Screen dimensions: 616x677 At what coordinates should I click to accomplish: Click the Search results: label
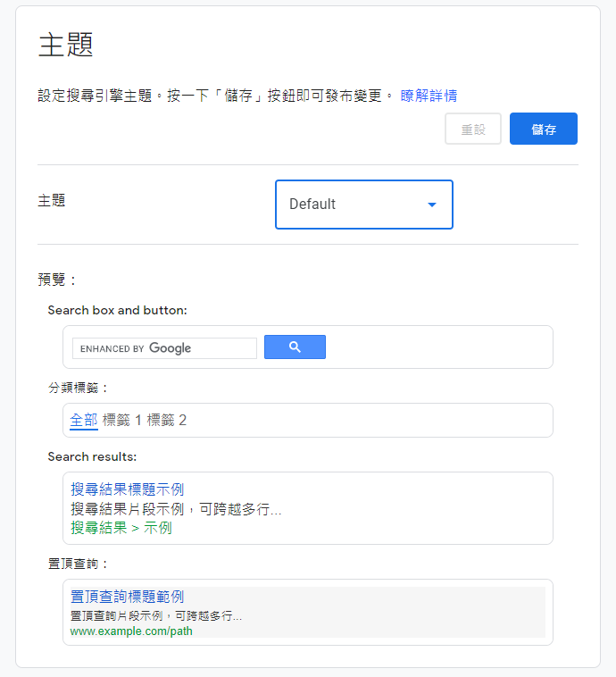(x=92, y=456)
